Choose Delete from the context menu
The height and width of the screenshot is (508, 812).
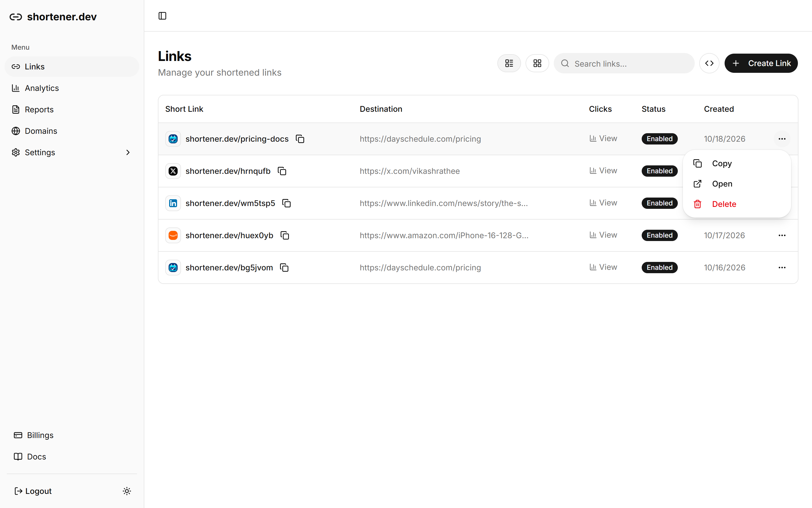coord(737,204)
